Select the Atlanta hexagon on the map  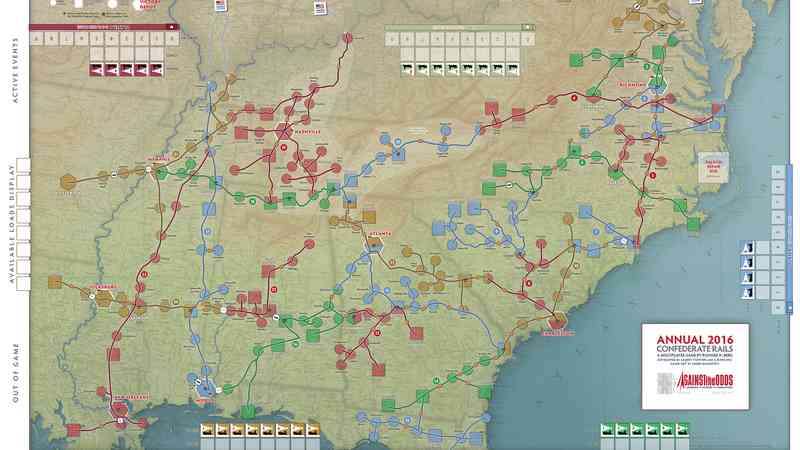click(x=374, y=243)
